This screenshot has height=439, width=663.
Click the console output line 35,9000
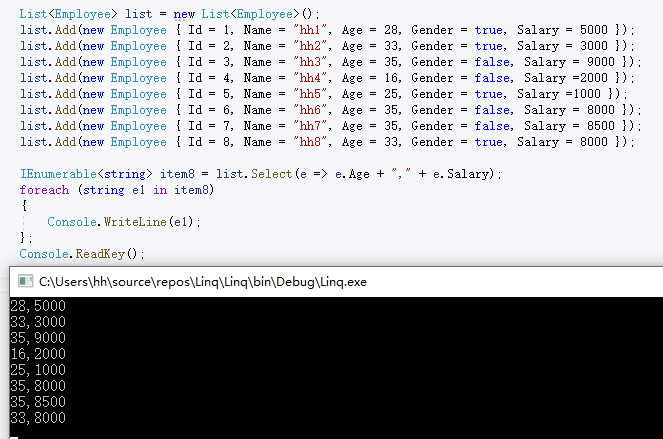[x=38, y=338]
